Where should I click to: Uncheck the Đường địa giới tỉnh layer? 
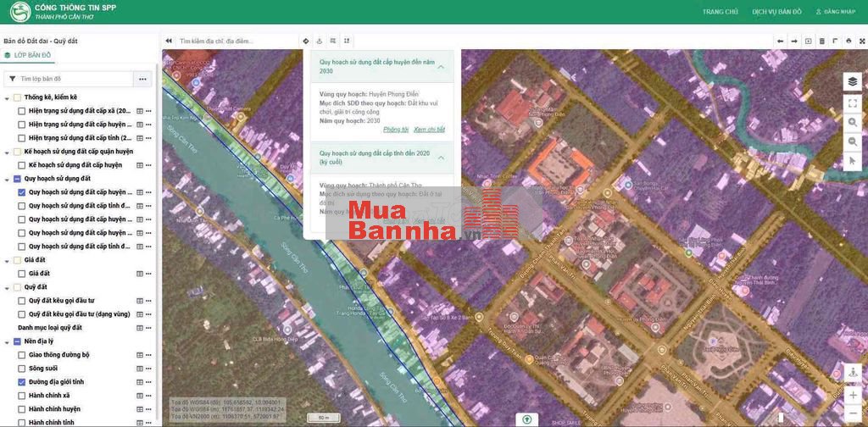click(x=22, y=382)
